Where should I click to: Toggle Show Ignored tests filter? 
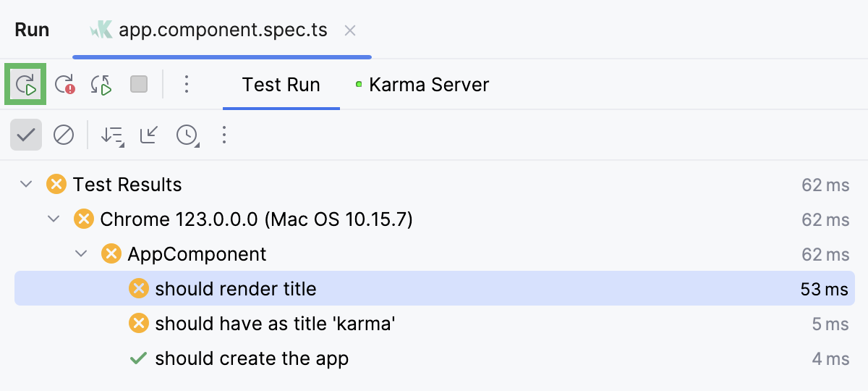click(x=64, y=135)
